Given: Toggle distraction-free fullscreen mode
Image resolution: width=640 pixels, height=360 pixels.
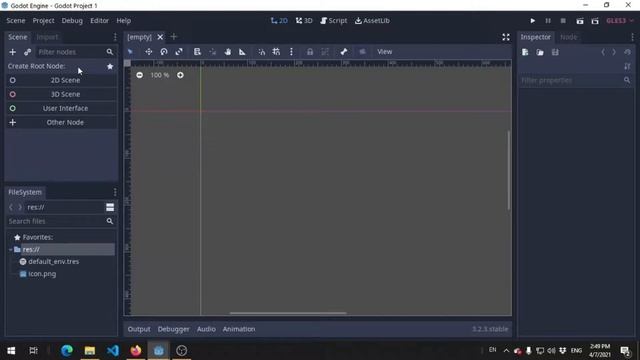Looking at the screenshot, I should [506, 37].
